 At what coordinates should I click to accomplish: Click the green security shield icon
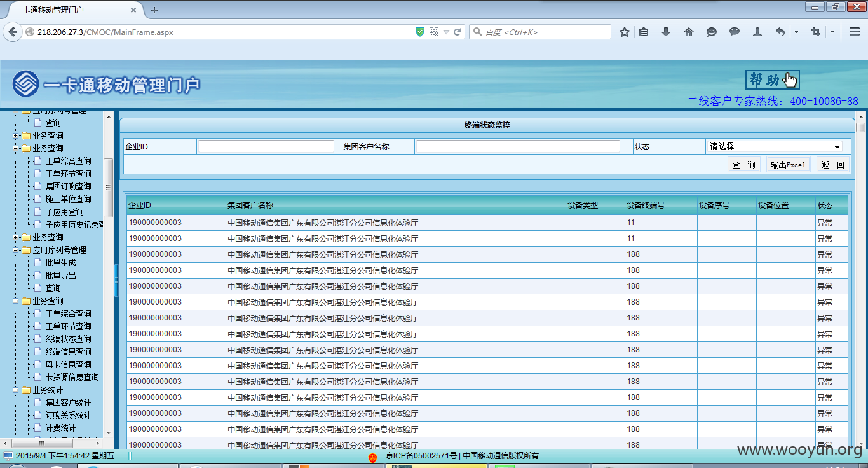pyautogui.click(x=420, y=32)
